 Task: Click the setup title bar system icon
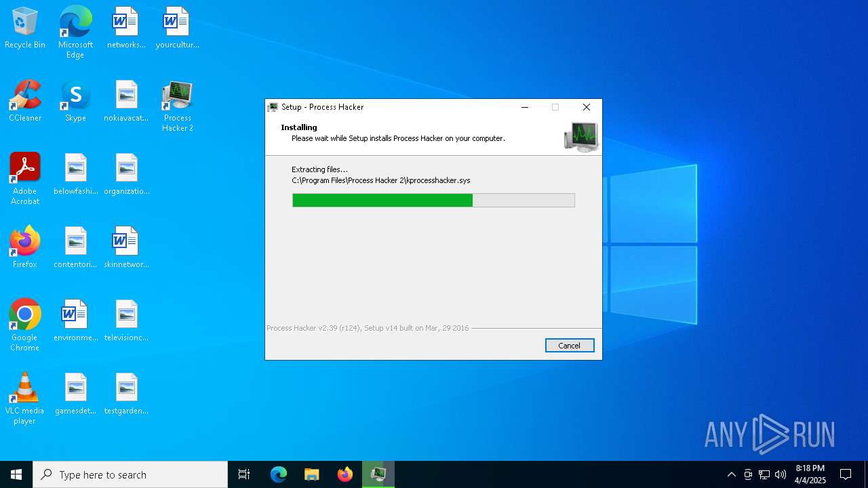pos(273,107)
